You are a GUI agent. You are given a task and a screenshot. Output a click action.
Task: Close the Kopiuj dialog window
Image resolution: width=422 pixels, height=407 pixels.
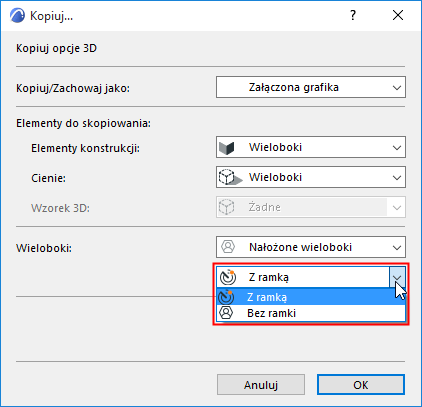pyautogui.click(x=398, y=15)
